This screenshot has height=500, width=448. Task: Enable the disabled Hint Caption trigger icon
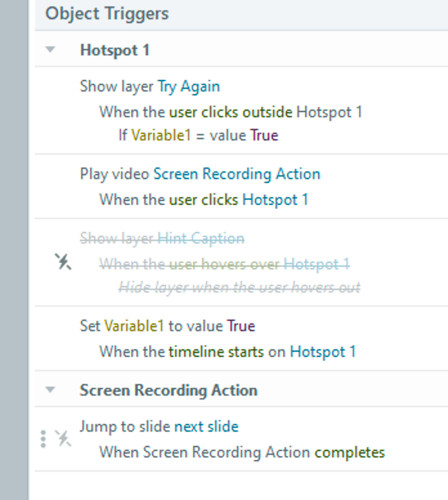(62, 262)
